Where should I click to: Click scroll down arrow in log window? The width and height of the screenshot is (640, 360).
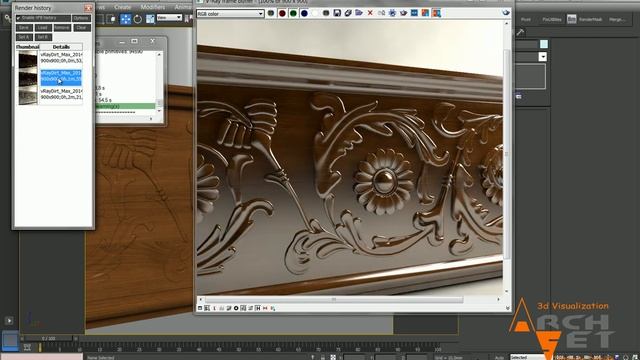click(159, 110)
